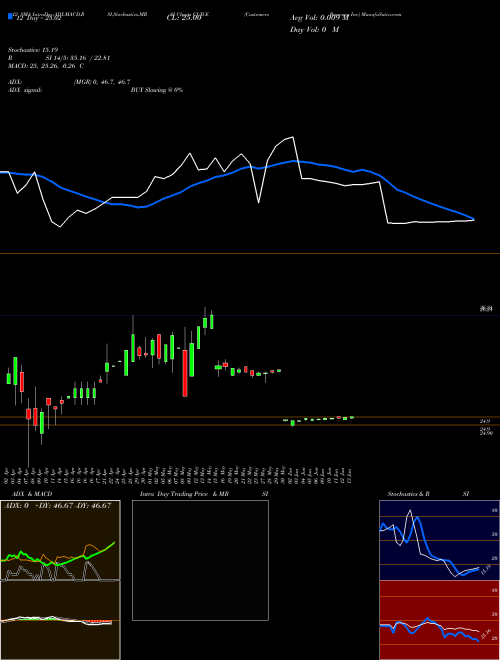
Task: Click the 'Day Vol: 0 M' label
Action: point(314,29)
